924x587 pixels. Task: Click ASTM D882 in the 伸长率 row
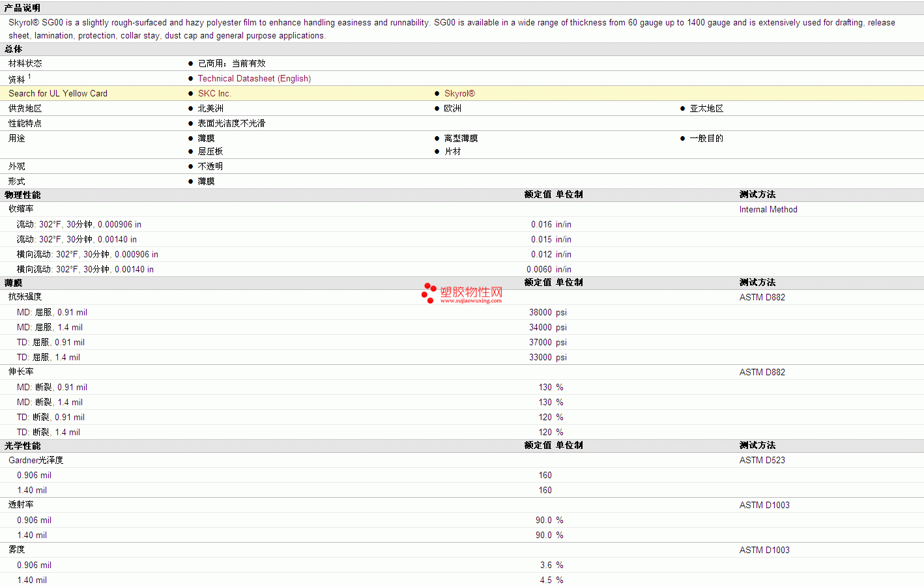[762, 372]
